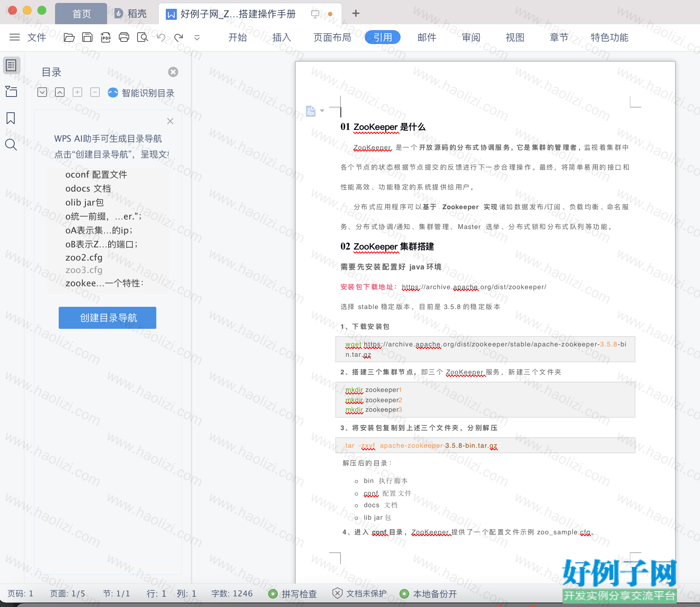
Task: Select outline item oconf 配置文件
Action: coord(96,174)
